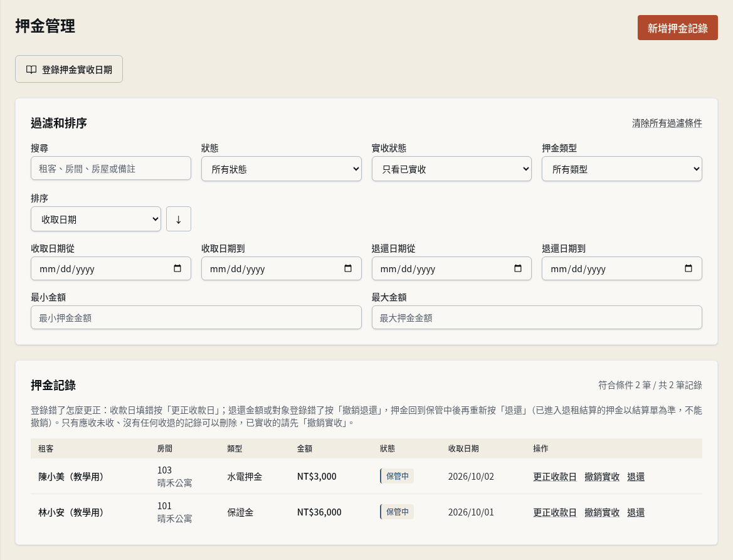The width and height of the screenshot is (733, 560).
Task: Click the 操作 column header
Action: tap(541, 448)
